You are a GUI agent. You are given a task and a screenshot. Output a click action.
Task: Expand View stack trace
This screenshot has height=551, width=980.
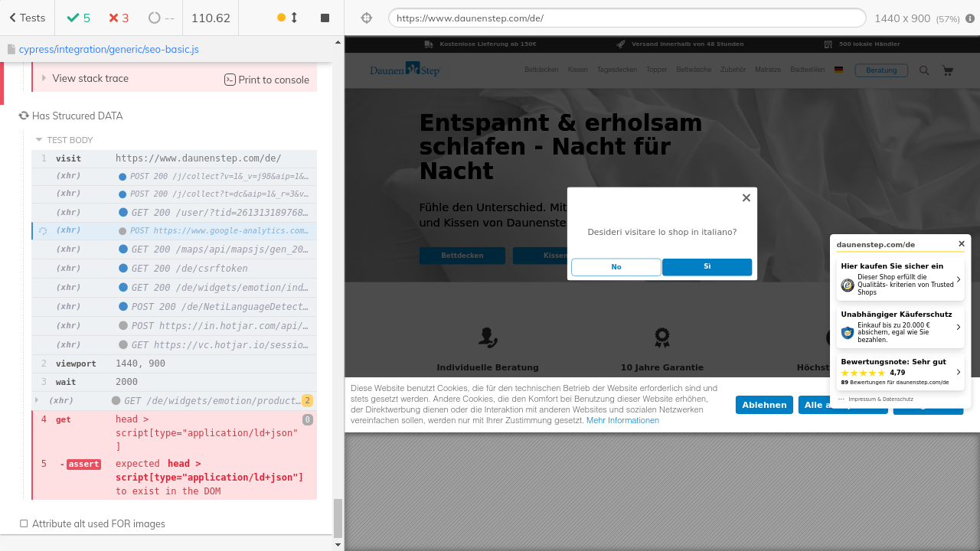pyautogui.click(x=90, y=78)
